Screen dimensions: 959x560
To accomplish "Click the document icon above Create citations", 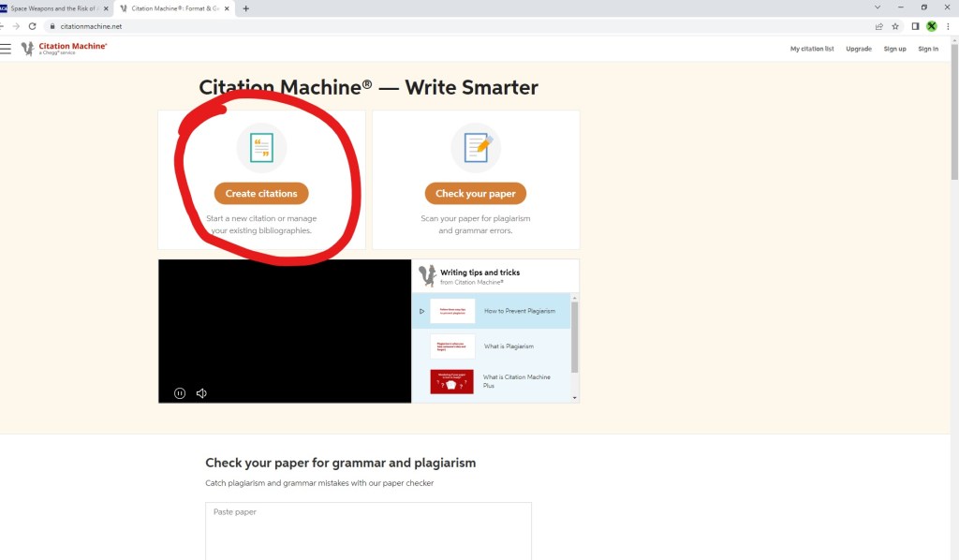I will (261, 148).
